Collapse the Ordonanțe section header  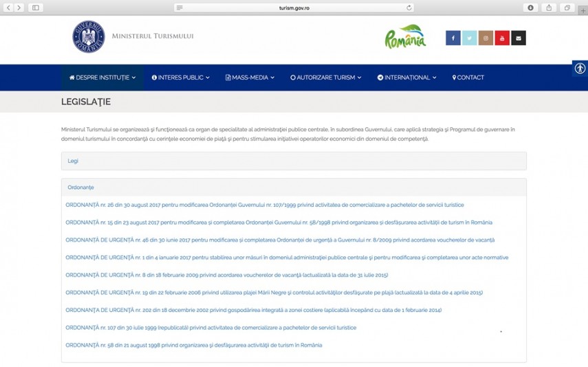(80, 187)
